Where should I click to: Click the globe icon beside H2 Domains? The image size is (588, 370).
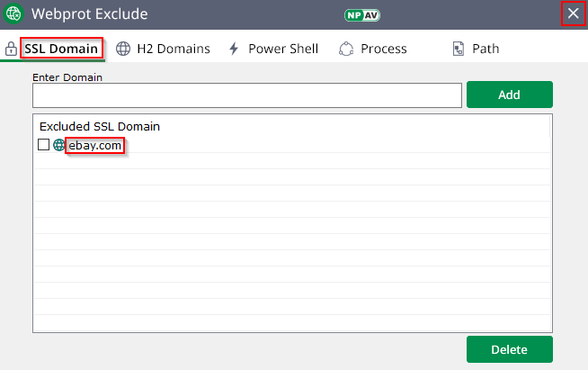point(123,49)
